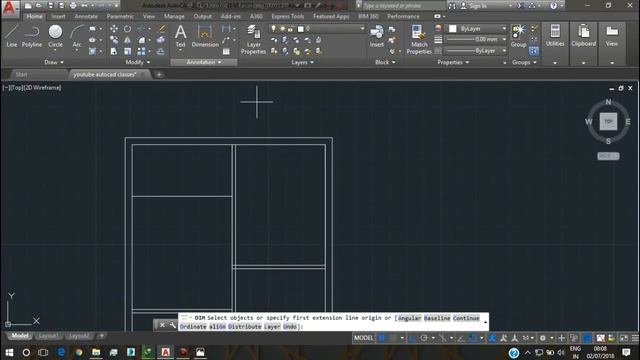This screenshot has height=360, width=640.
Task: Open Layer Properties manager
Action: [x=253, y=39]
